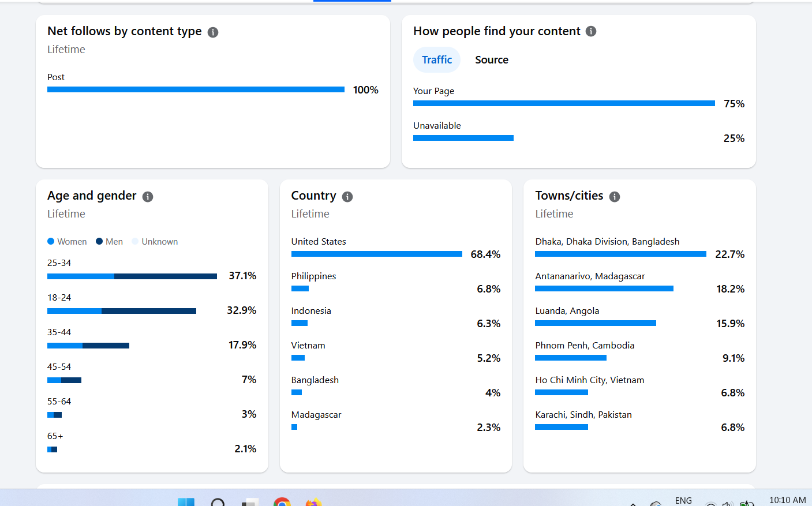Toggle Unknown legend in Age and gender
This screenshot has width=812, height=506.
[x=155, y=242]
